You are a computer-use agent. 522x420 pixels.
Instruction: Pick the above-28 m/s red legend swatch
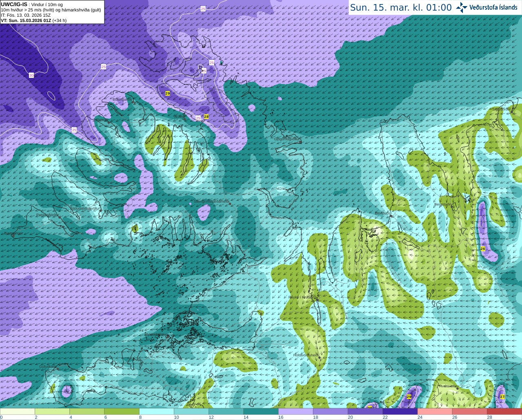point(504,411)
